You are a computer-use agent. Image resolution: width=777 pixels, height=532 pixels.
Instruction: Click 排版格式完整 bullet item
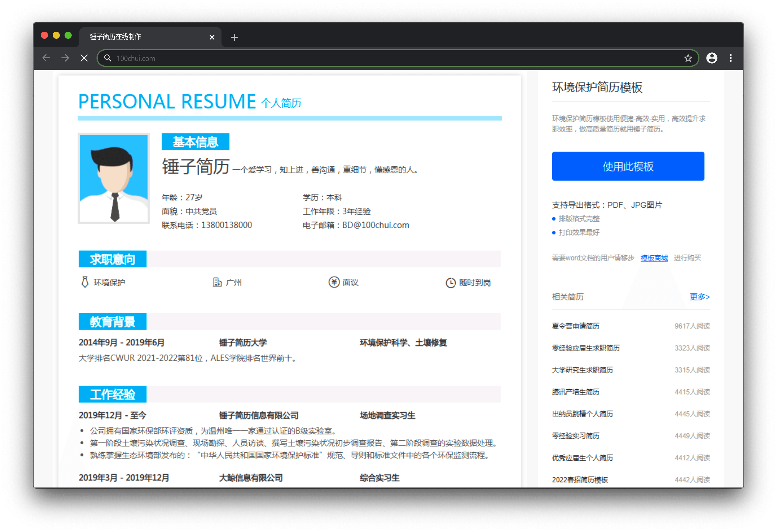click(x=579, y=219)
